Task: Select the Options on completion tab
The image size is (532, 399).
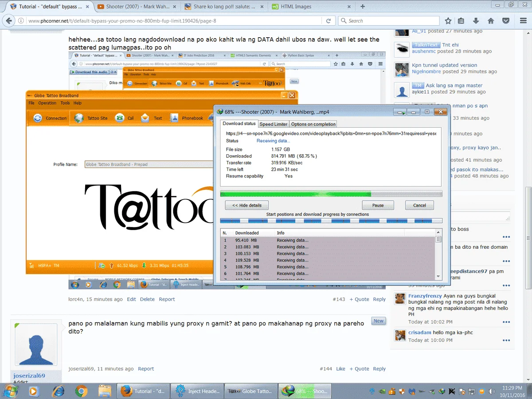Action: point(313,124)
